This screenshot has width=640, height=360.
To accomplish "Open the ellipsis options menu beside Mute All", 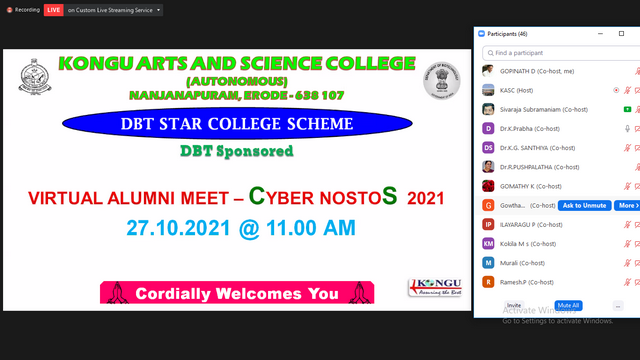I will [x=618, y=306].
